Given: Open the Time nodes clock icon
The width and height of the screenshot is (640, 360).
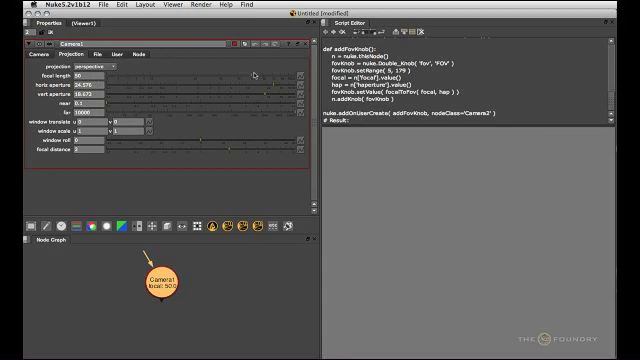Looking at the screenshot, I should [61, 226].
